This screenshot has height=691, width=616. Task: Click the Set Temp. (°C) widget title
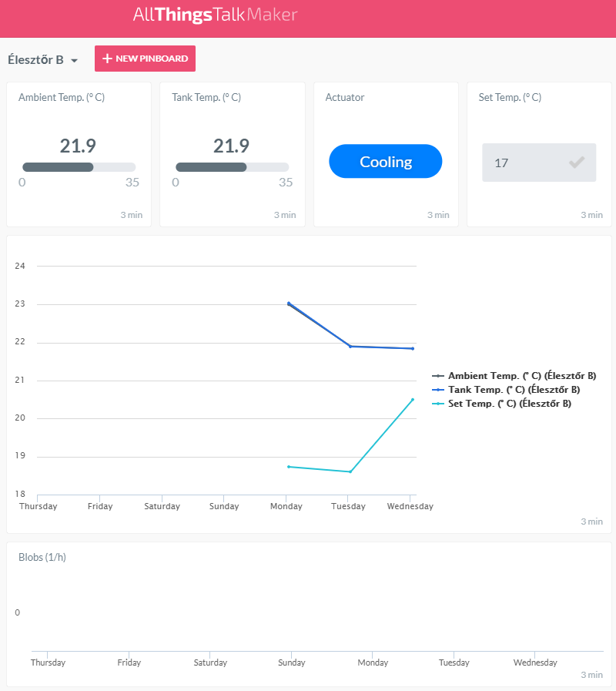pyautogui.click(x=511, y=98)
